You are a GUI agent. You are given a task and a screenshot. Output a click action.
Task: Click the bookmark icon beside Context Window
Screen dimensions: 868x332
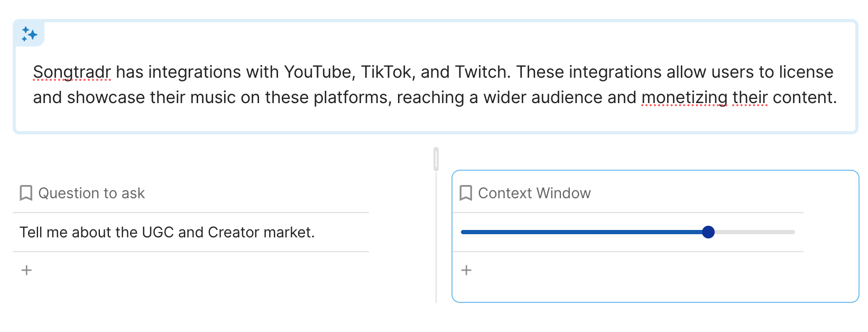pos(466,193)
